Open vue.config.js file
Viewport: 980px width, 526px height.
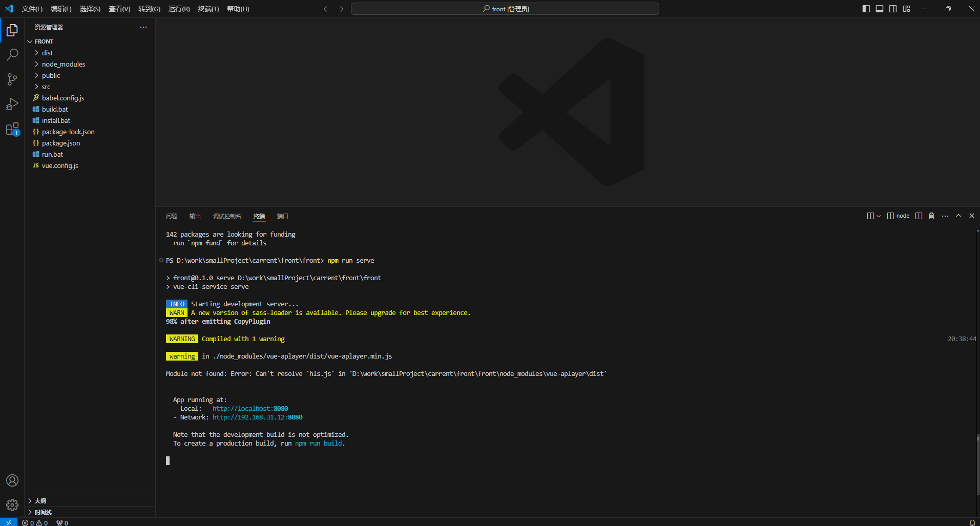tap(90, 165)
